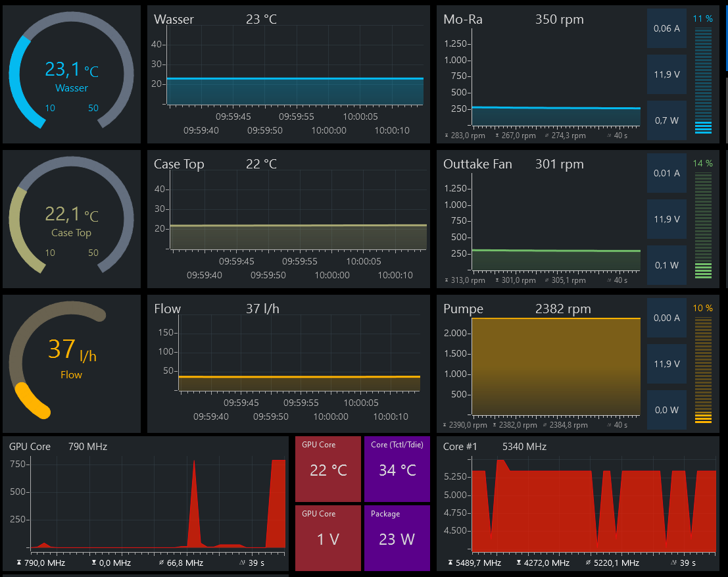728x577 pixels.
Task: Click the Case Top chart's 22 °C reading
Action: tap(261, 164)
